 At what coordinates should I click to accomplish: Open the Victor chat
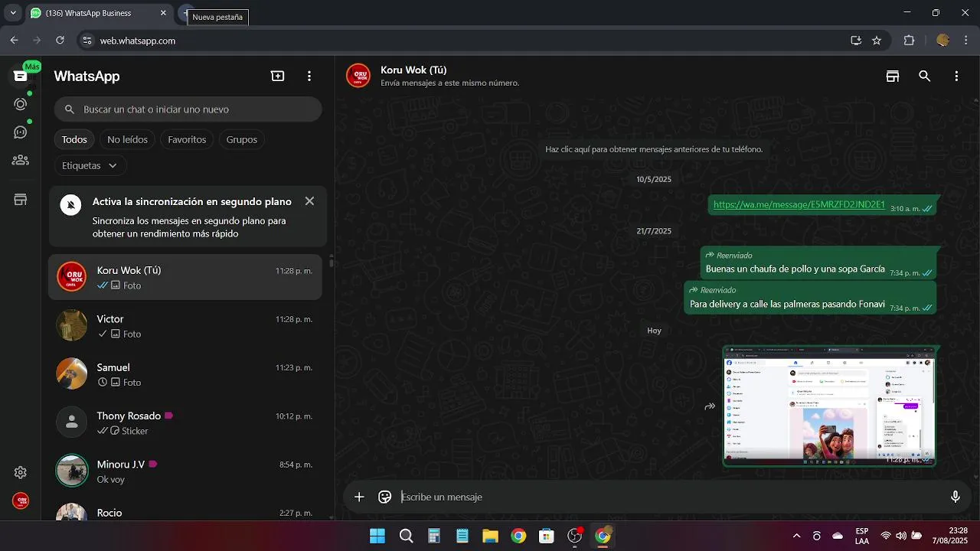(x=185, y=326)
